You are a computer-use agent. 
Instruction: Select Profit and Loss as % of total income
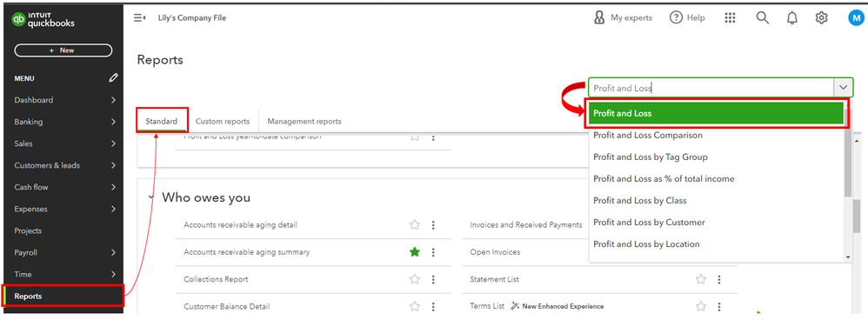[664, 179]
